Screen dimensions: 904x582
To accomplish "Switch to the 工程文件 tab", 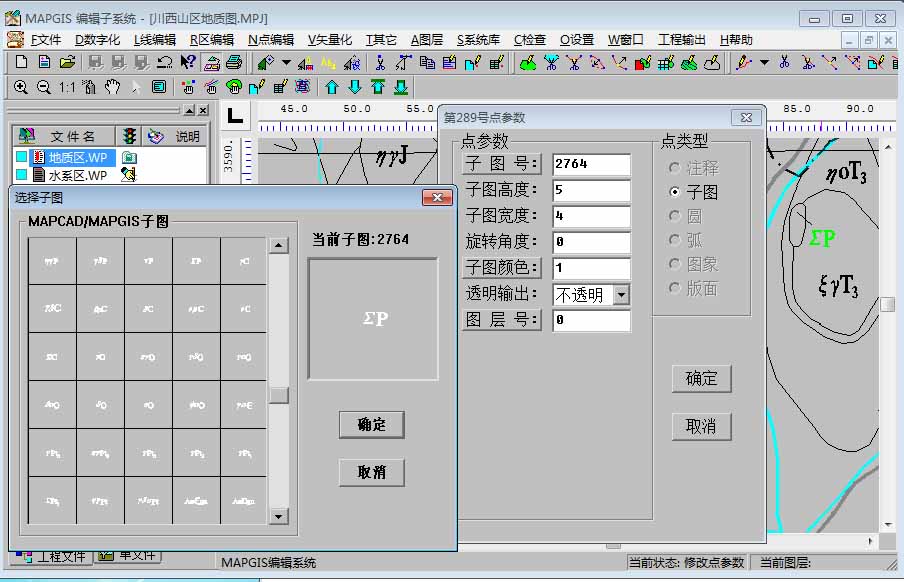I will [51, 557].
